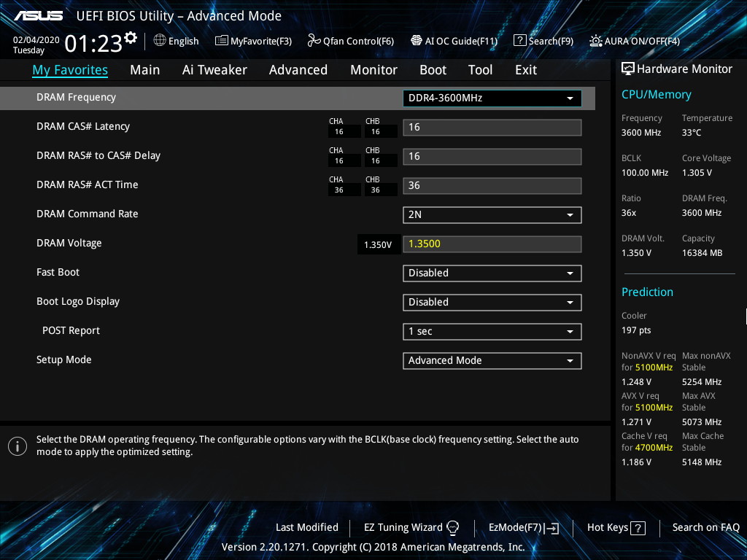This screenshot has height=560, width=747.
Task: Open the Boot Logo Display dropdown
Action: pyautogui.click(x=492, y=303)
